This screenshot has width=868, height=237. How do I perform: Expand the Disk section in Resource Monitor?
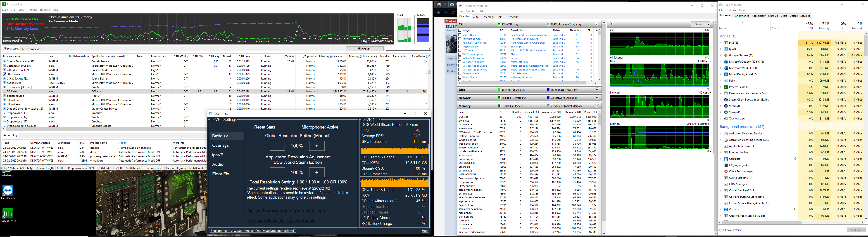[x=597, y=90]
